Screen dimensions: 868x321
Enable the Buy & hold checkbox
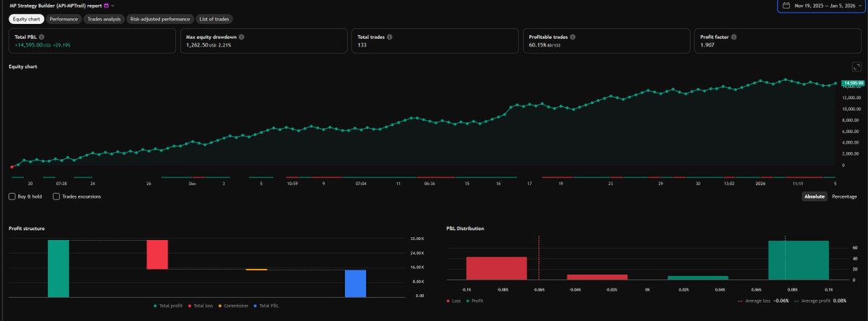(12, 196)
